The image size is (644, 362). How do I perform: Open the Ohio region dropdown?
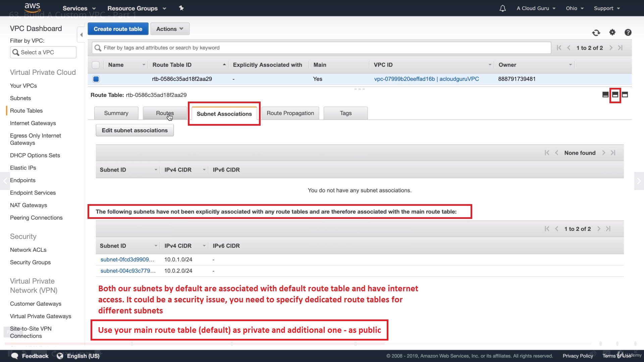click(575, 8)
